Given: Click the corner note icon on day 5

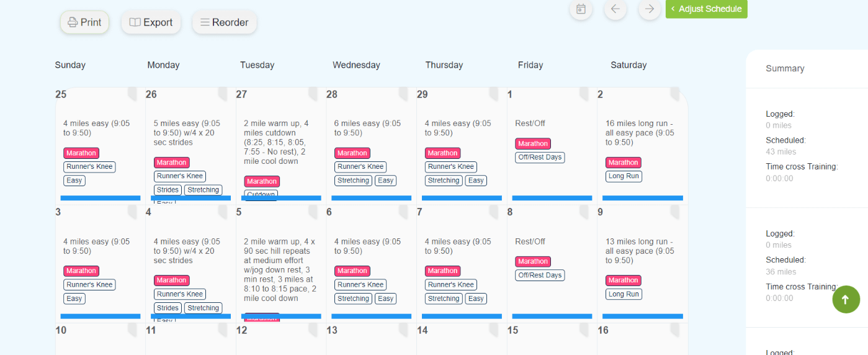Looking at the screenshot, I should point(313,212).
